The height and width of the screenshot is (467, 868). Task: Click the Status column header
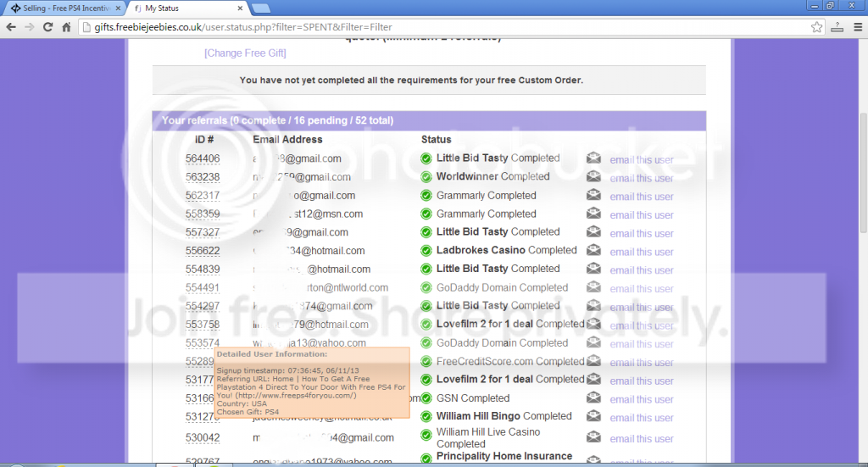click(x=437, y=140)
